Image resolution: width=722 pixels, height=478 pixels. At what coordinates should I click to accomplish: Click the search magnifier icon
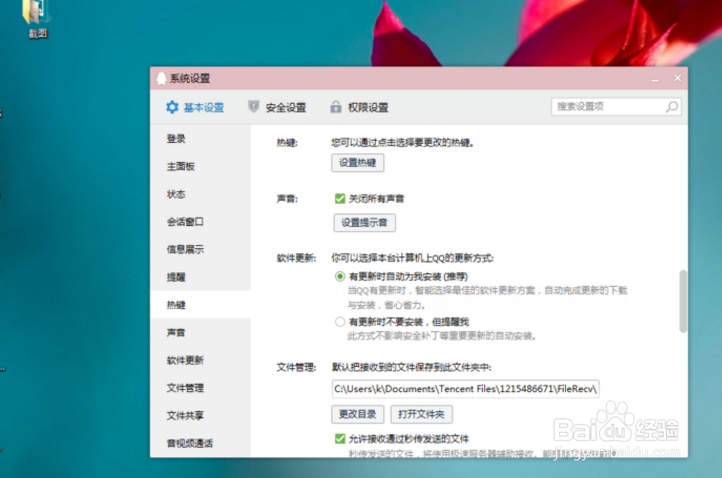pos(671,107)
